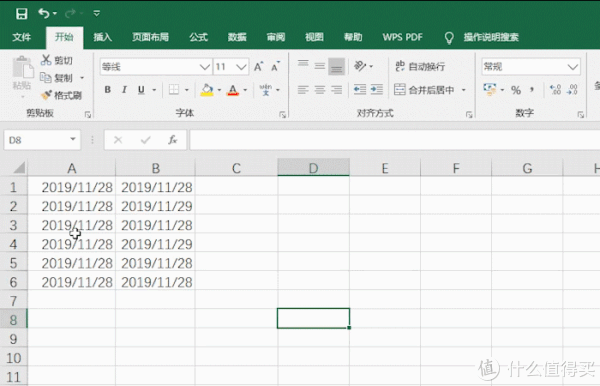Open the WPS PDF ribbon tab
Image resolution: width=600 pixels, height=386 pixels.
pyautogui.click(x=403, y=37)
